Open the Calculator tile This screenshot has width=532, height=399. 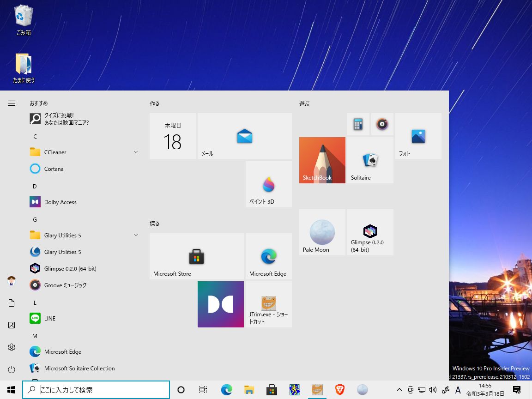pyautogui.click(x=358, y=124)
